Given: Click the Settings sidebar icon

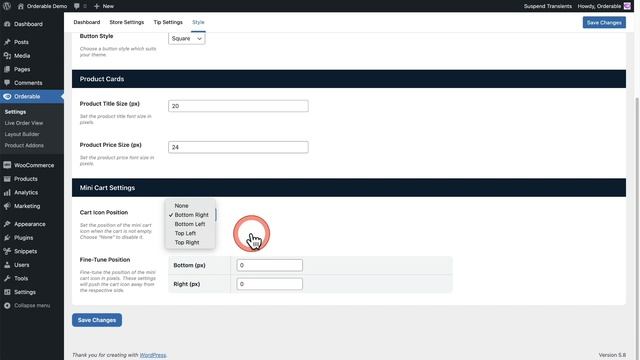Looking at the screenshot, I should [7, 292].
